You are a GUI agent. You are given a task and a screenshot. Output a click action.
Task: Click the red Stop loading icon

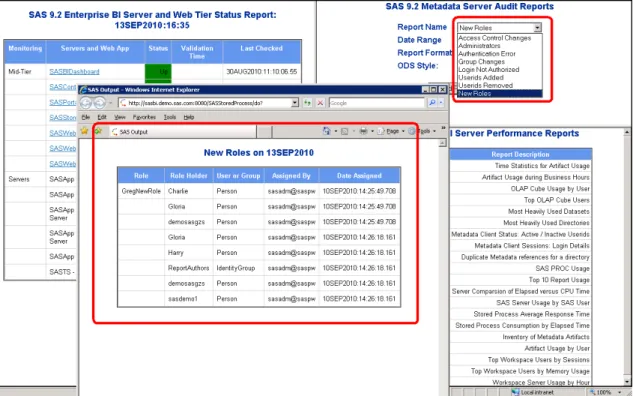[x=320, y=103]
